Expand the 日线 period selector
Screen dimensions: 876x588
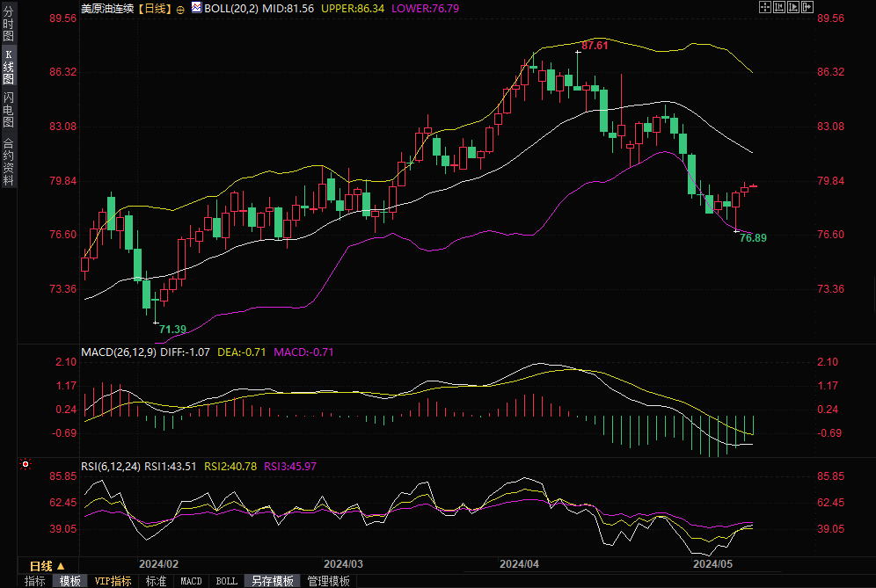[x=47, y=565]
